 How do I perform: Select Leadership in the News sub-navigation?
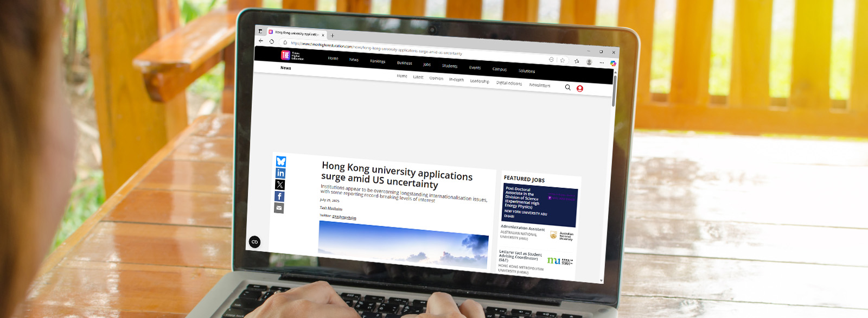tap(480, 81)
